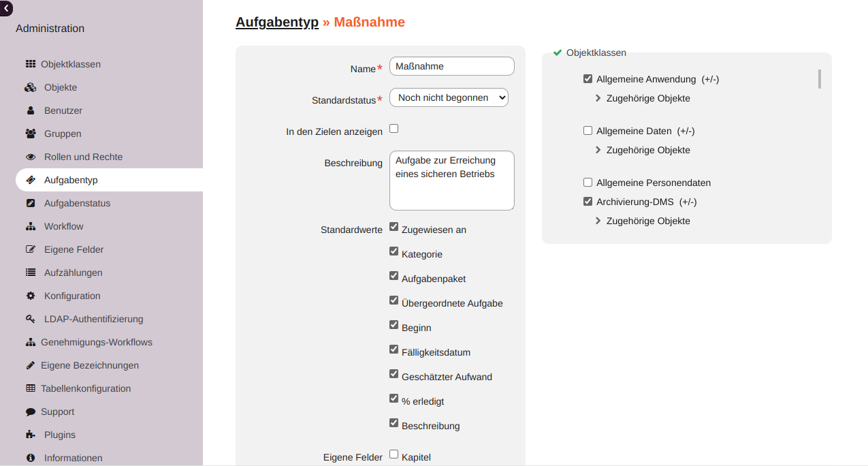Check the 'Allgemeine Daten' object class
This screenshot has width=868, height=466.
(588, 130)
